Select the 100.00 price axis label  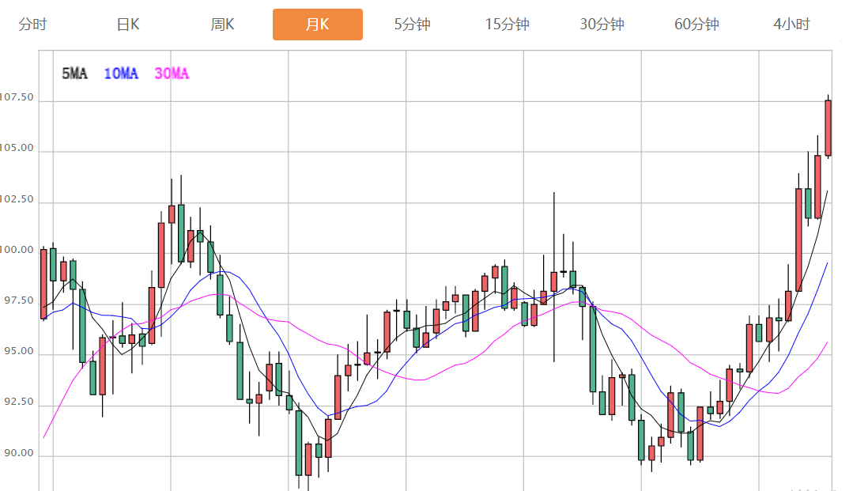click(17, 251)
